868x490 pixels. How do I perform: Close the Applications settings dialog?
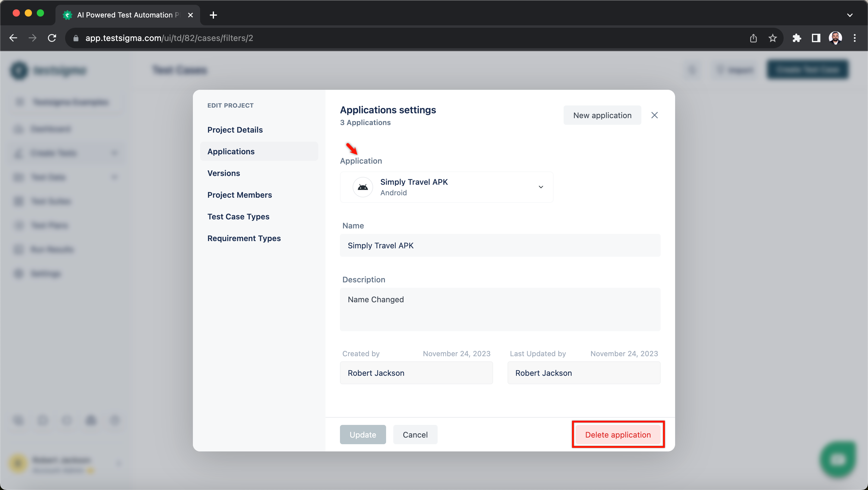pyautogui.click(x=654, y=115)
